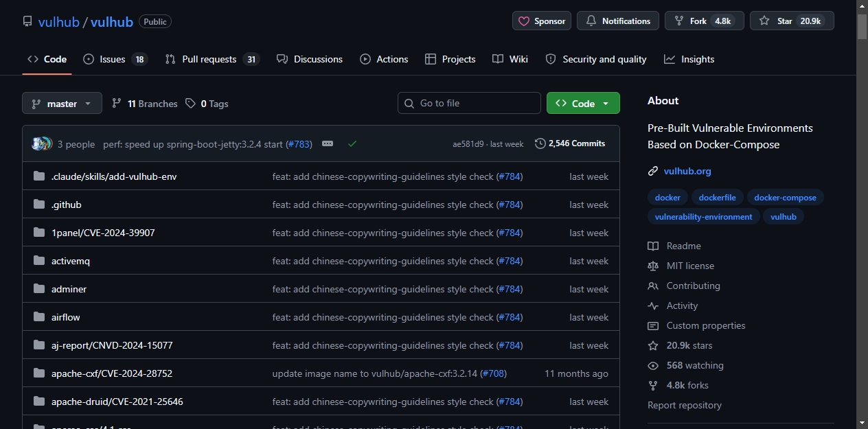Image resolution: width=868 pixels, height=429 pixels.
Task: Select the dockerfile topic tag
Action: click(x=717, y=198)
